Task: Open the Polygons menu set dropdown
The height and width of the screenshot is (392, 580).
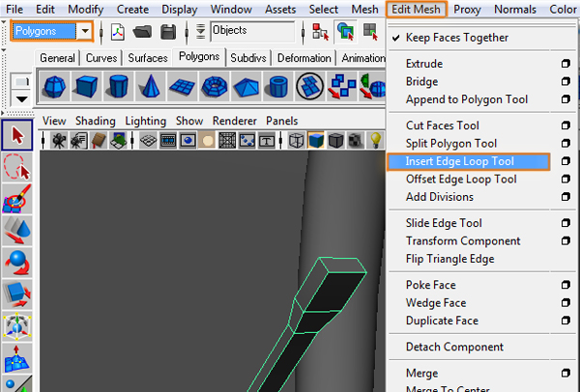Action: tap(85, 31)
